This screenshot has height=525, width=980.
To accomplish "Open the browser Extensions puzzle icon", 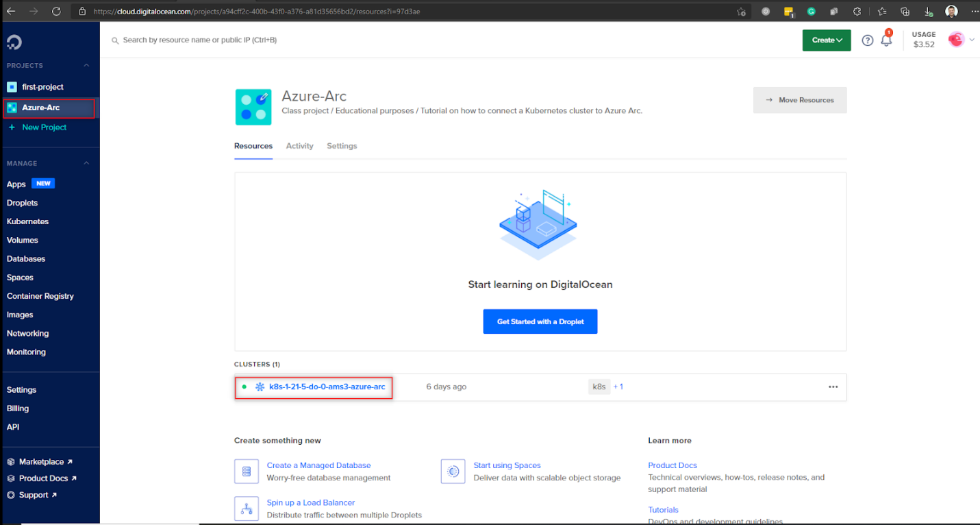I will pos(857,12).
